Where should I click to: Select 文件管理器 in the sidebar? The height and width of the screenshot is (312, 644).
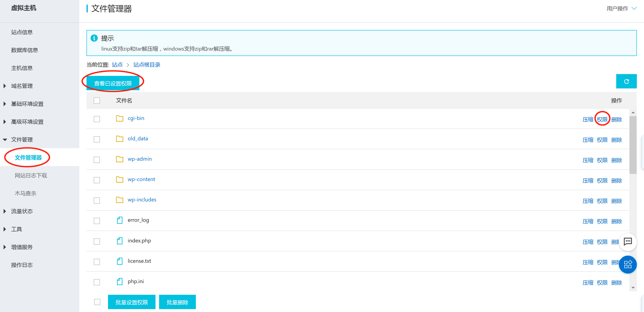pyautogui.click(x=28, y=158)
